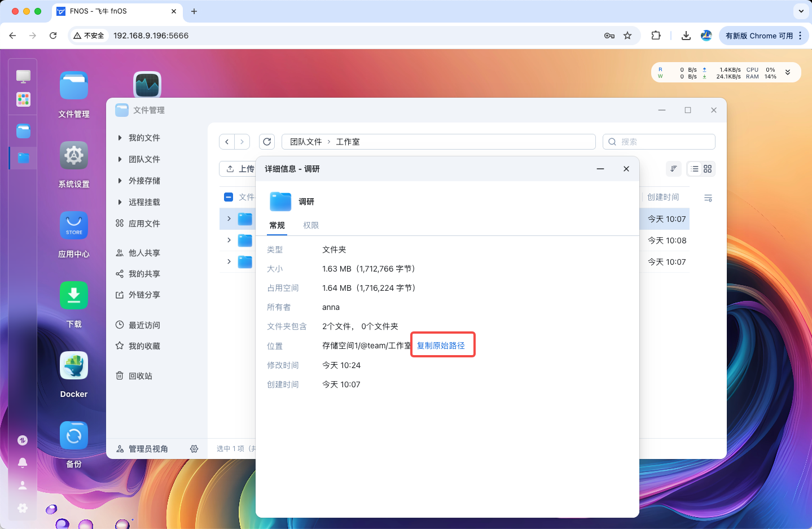Expand the My Files tree node
Viewport: 812px width, 529px height.
pos(120,138)
